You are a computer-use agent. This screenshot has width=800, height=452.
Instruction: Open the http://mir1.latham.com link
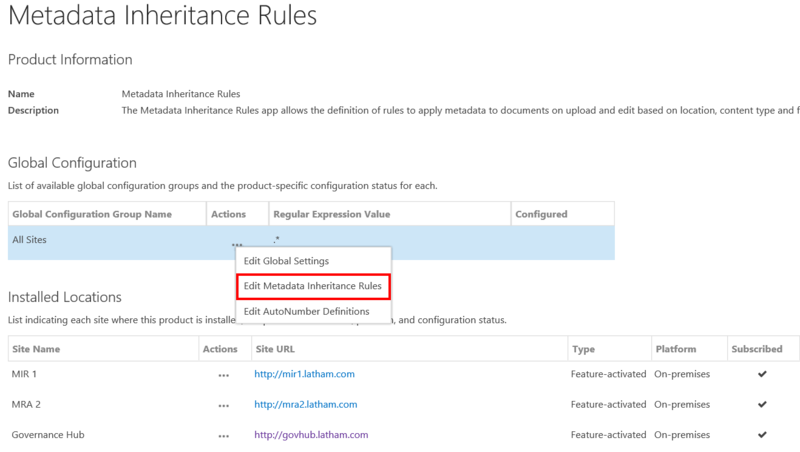pyautogui.click(x=304, y=375)
